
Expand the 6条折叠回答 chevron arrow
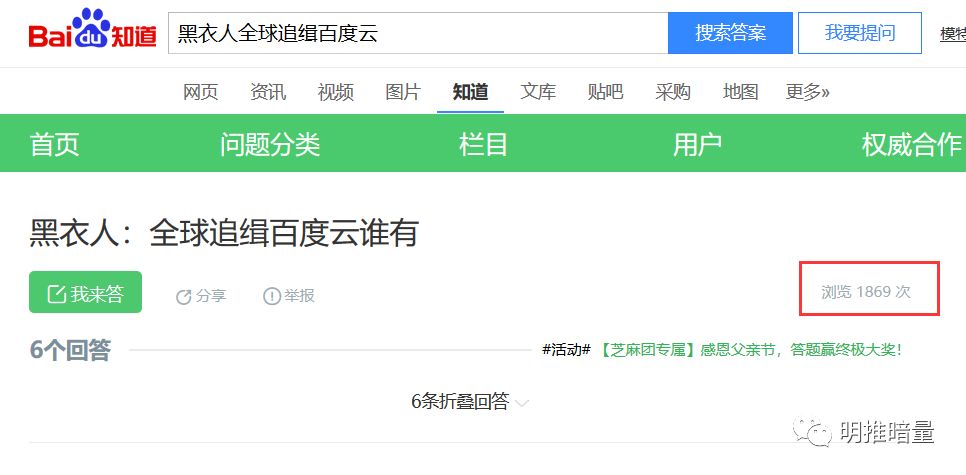(522, 404)
